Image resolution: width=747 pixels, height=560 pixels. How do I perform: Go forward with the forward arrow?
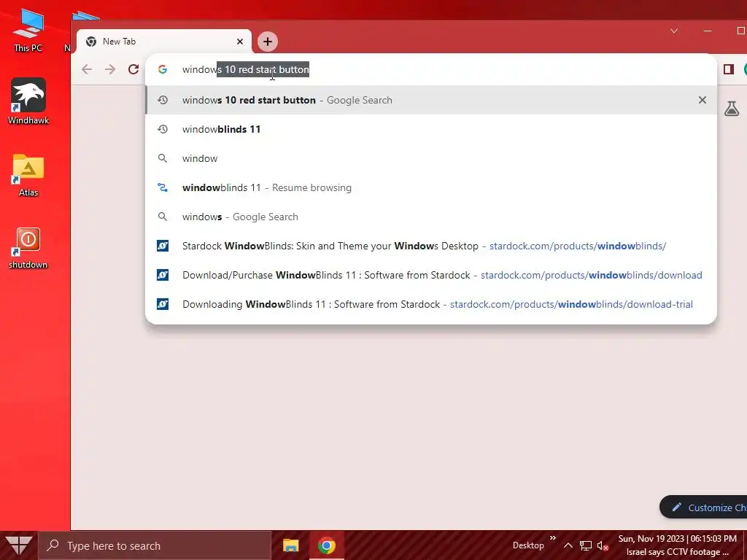click(110, 69)
